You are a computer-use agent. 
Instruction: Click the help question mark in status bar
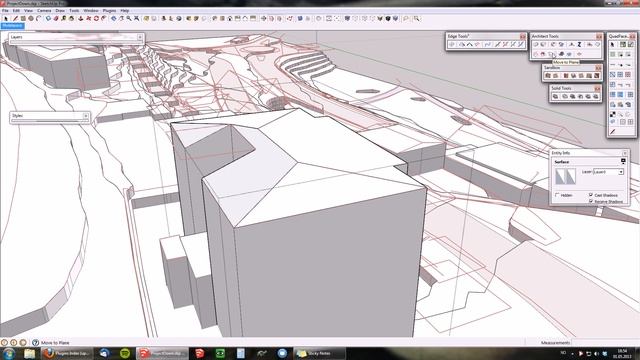coord(36,343)
